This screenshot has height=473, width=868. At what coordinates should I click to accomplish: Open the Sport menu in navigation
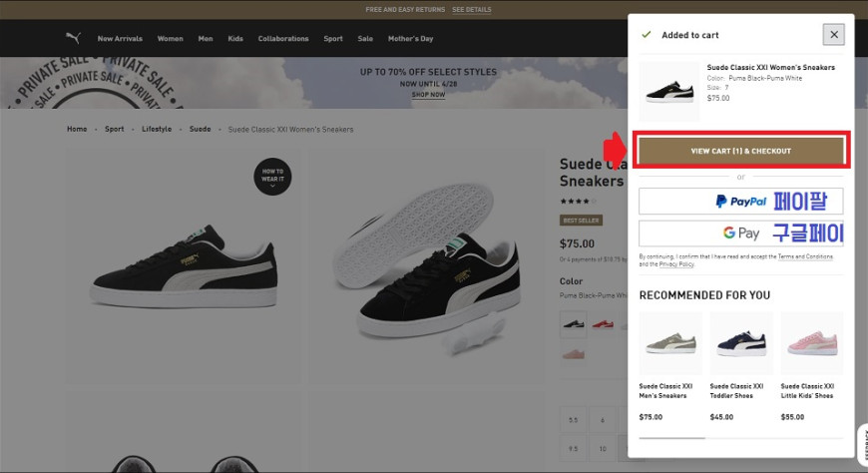tap(333, 39)
